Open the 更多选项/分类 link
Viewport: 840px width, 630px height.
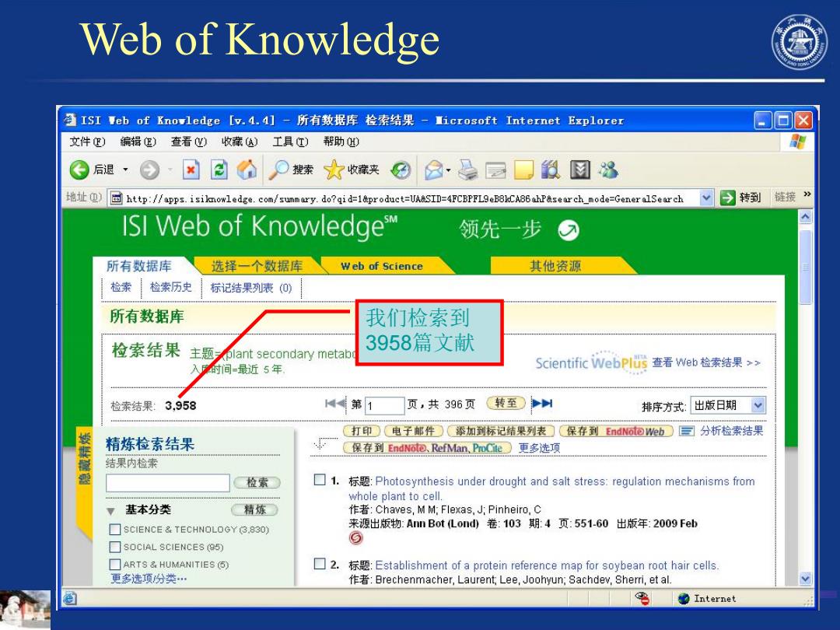149,579
